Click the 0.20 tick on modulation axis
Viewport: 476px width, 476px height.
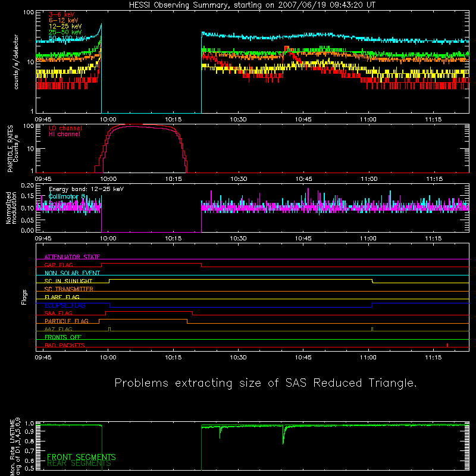[27, 185]
